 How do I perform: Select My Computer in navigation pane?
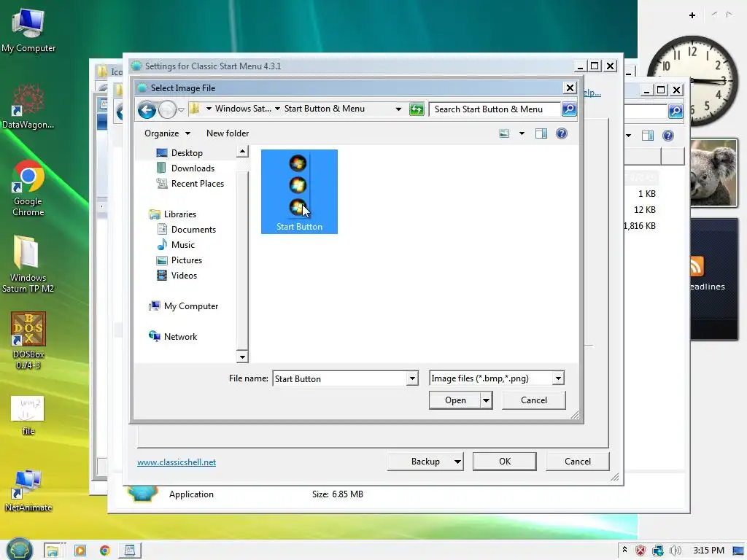point(190,306)
